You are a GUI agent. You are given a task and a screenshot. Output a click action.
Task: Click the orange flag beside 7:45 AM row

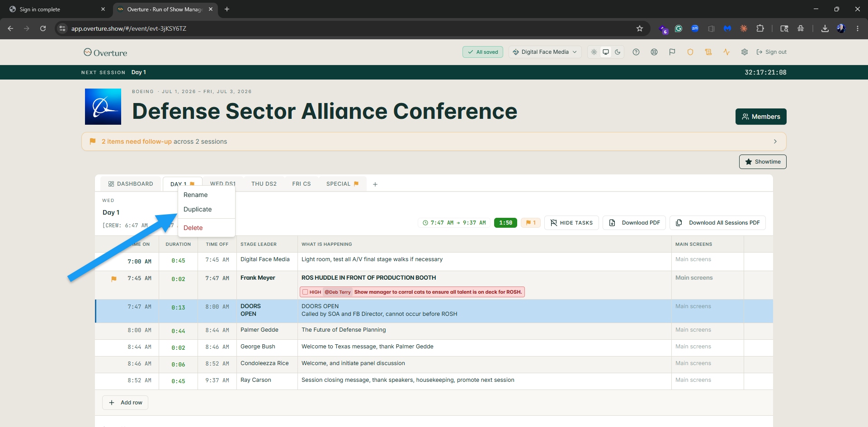click(x=114, y=279)
